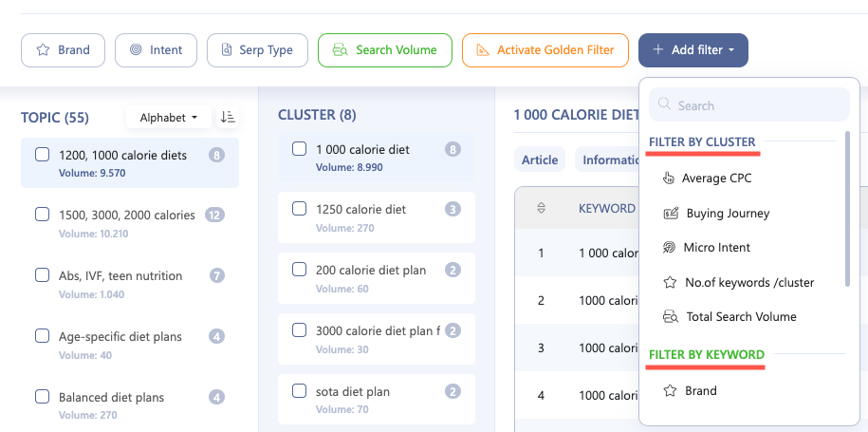Viewport: 868px width, 432px height.
Task: Click the topic sort order icon
Action: point(228,117)
